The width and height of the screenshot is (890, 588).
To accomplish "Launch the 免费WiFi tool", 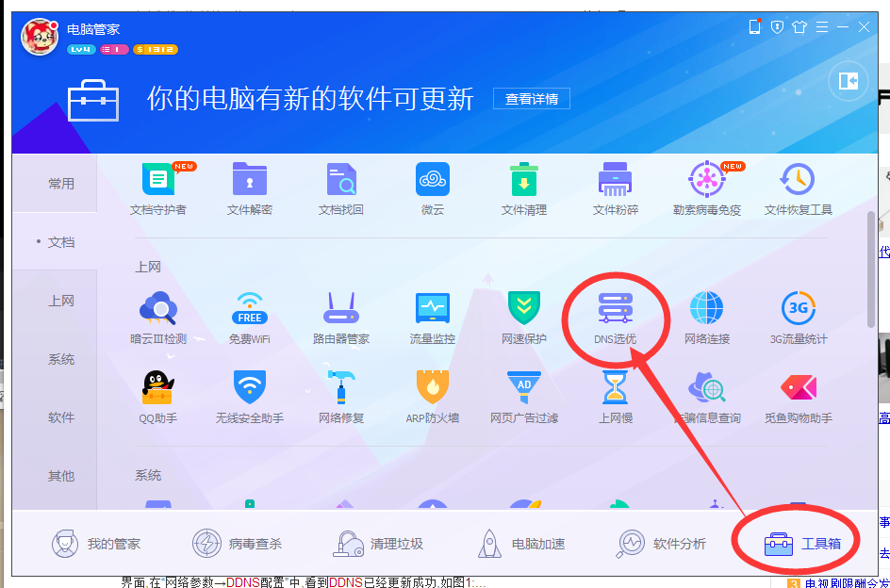I will pyautogui.click(x=250, y=318).
